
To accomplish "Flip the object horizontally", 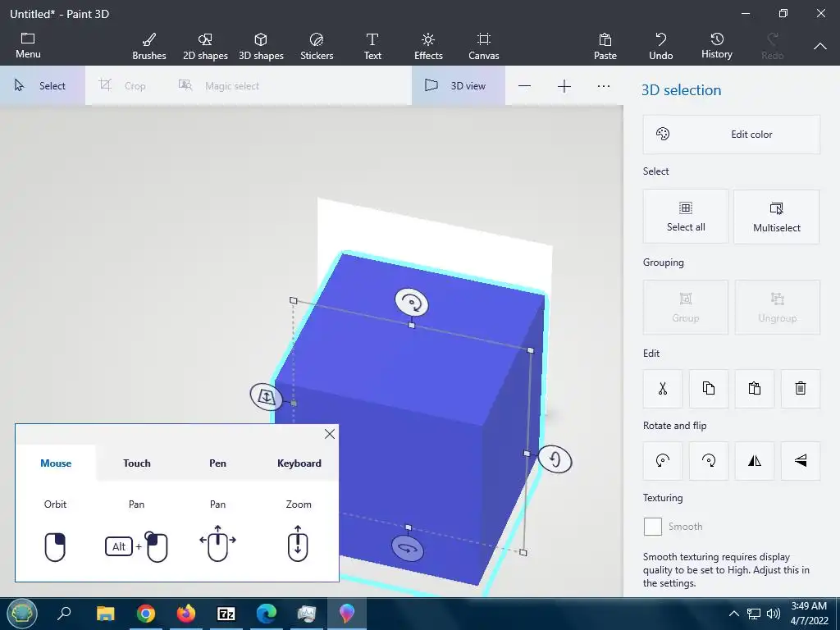I will tap(755, 461).
